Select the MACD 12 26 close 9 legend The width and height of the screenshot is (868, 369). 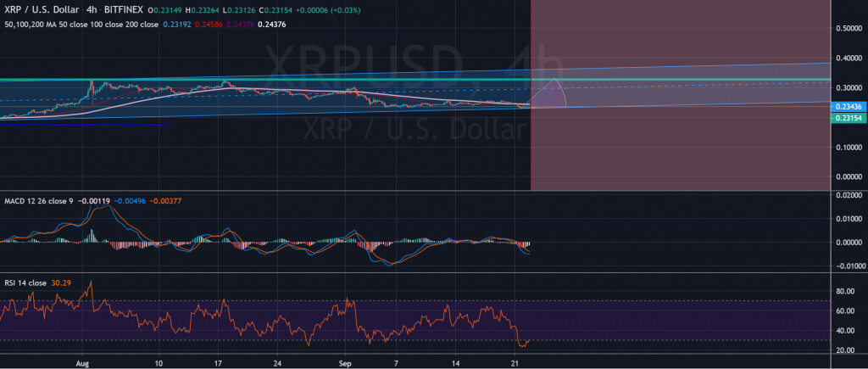pos(39,202)
